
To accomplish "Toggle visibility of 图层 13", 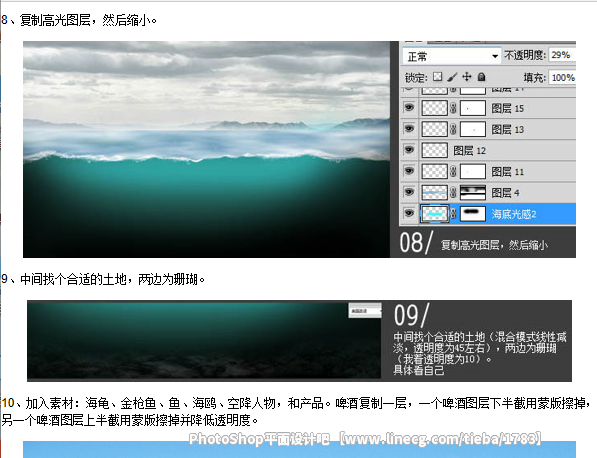I will pos(409,129).
